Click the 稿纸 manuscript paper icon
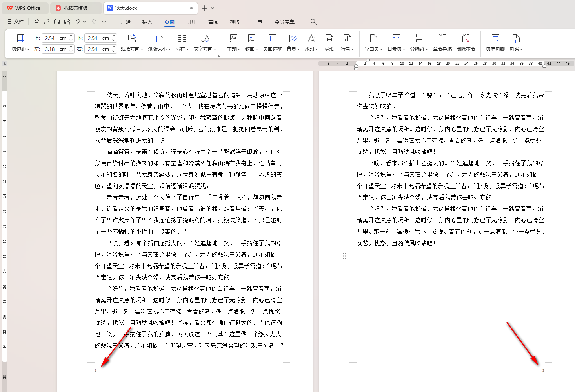The width and height of the screenshot is (575, 392). coord(329,38)
